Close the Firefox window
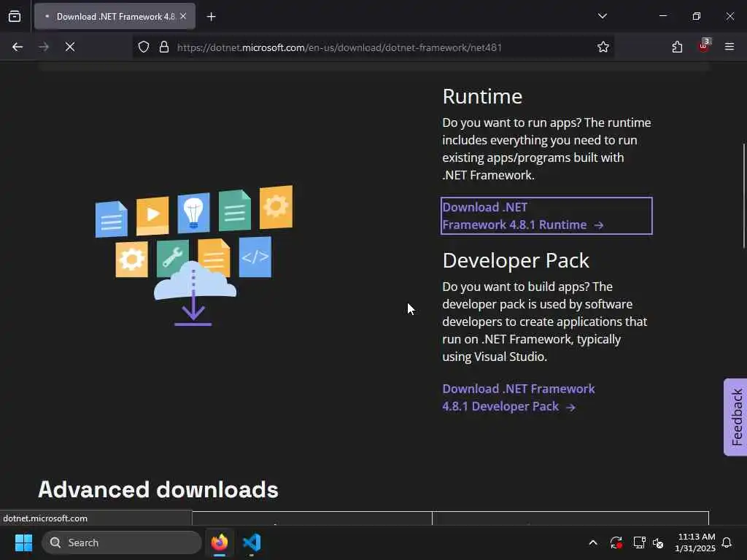This screenshot has width=747, height=560. click(x=729, y=16)
